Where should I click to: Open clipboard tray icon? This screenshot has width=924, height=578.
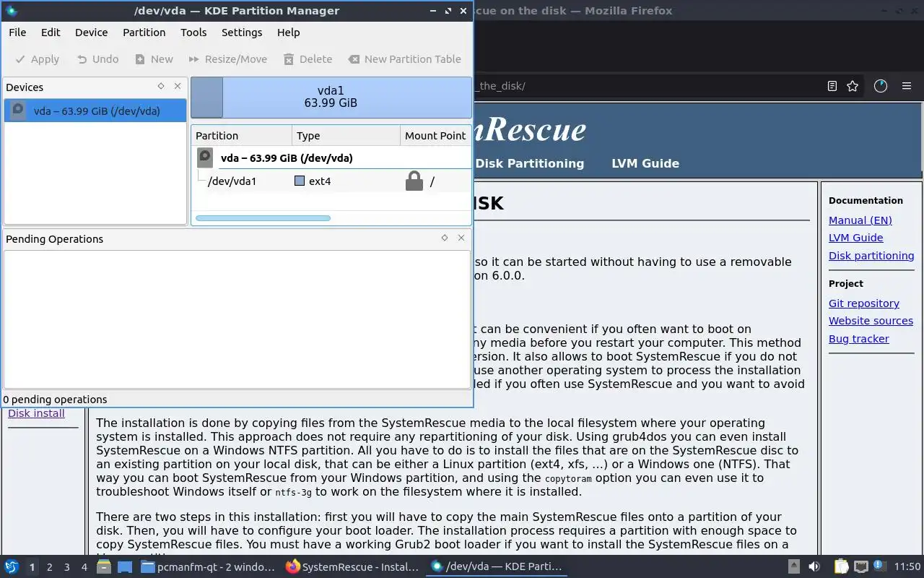click(x=841, y=566)
